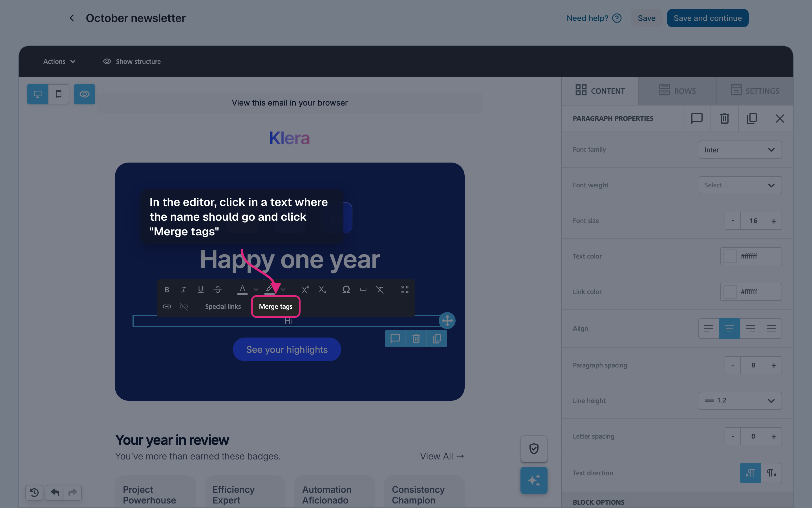Click the Save button
812x508 pixels.
[646, 18]
